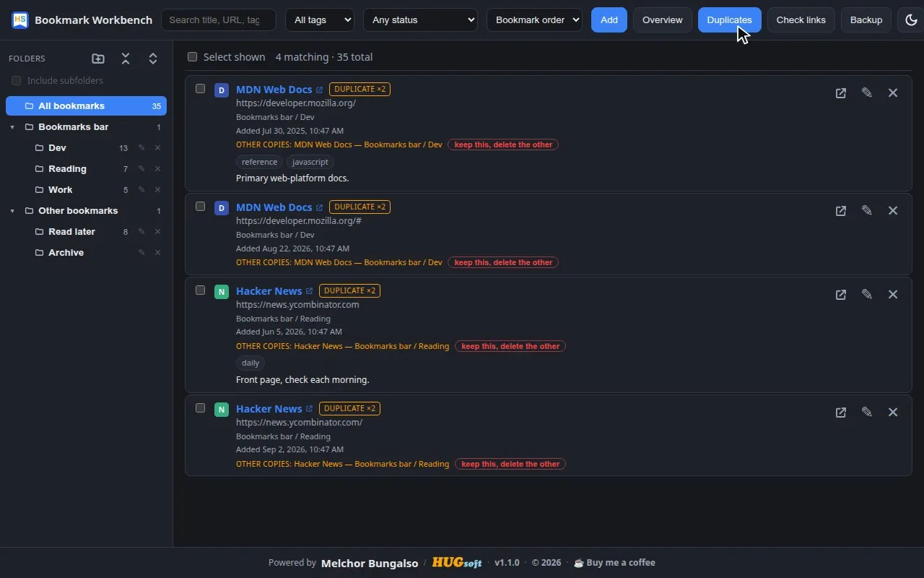Viewport: 924px width, 578px height.
Task: Collapse all folders icon in sidebar header
Action: 126,59
